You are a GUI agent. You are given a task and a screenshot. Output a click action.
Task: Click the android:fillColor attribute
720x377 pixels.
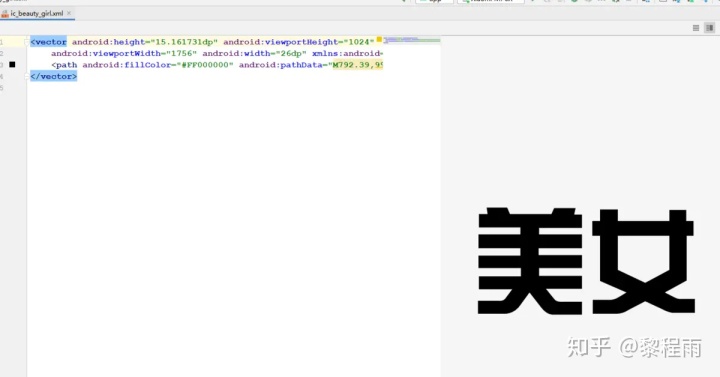coord(127,65)
